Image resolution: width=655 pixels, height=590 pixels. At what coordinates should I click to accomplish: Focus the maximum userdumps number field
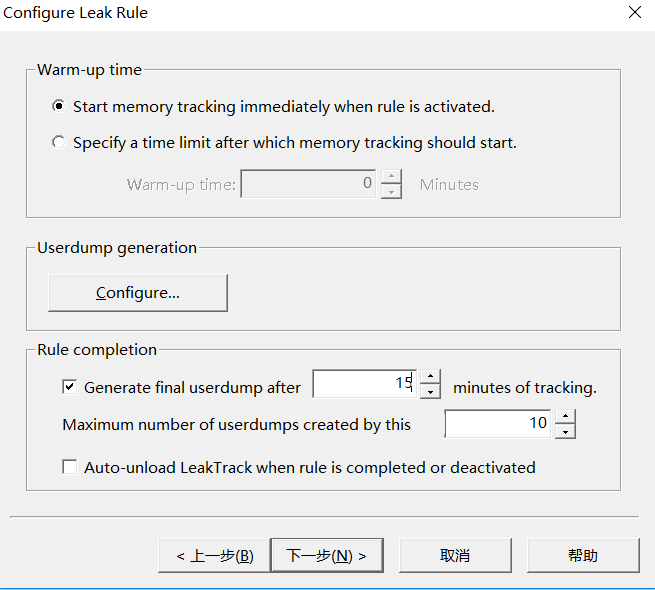[x=498, y=424]
